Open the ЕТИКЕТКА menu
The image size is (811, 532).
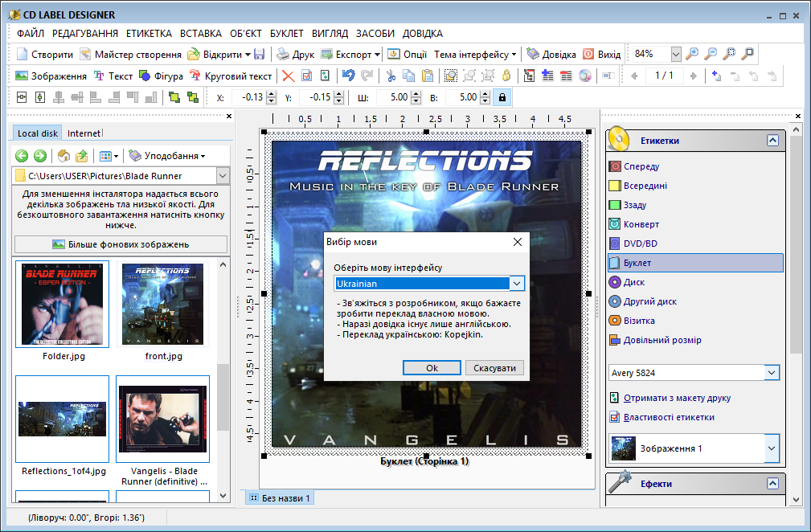point(149,34)
